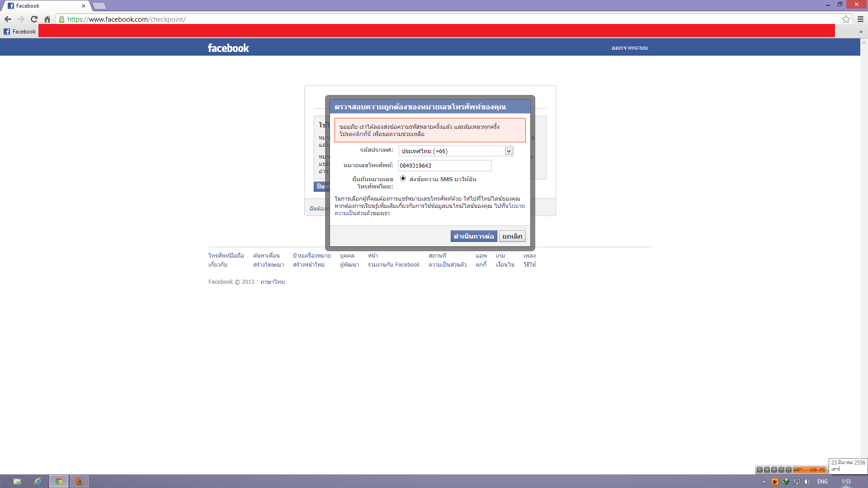Click the browser back arrow
Image resolution: width=868 pixels, height=488 pixels.
[8, 19]
